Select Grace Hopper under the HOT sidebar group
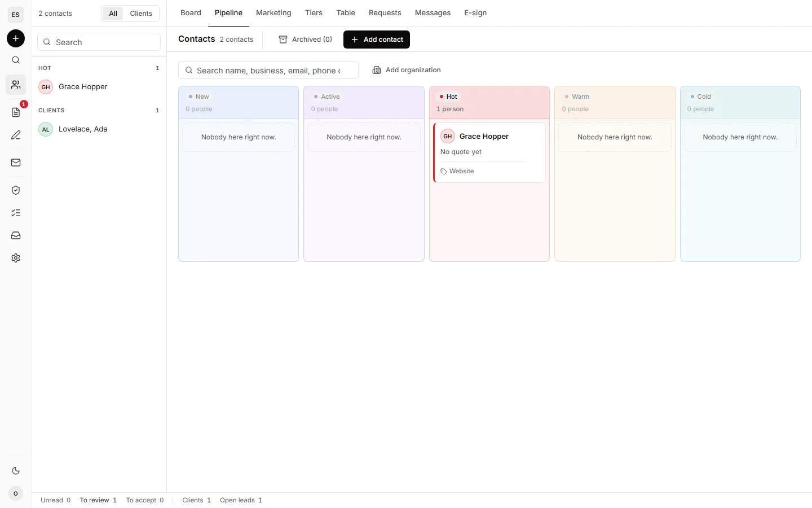Screen dimensions: 812x508 pos(99,87)
